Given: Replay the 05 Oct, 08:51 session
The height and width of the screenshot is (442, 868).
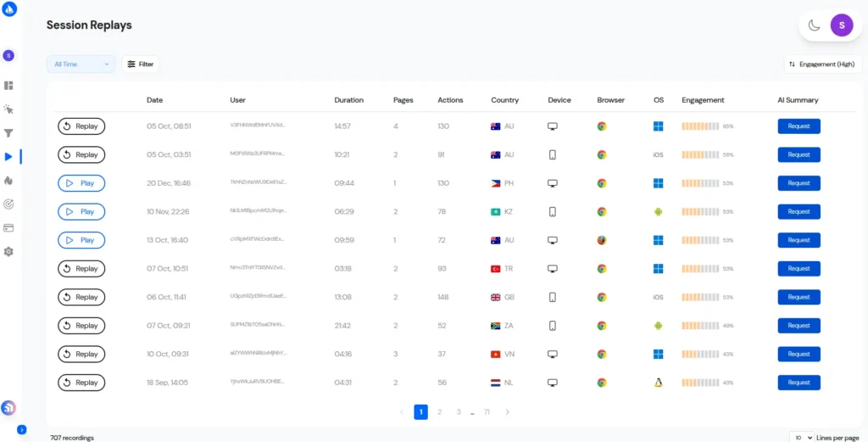Looking at the screenshot, I should click(81, 126).
